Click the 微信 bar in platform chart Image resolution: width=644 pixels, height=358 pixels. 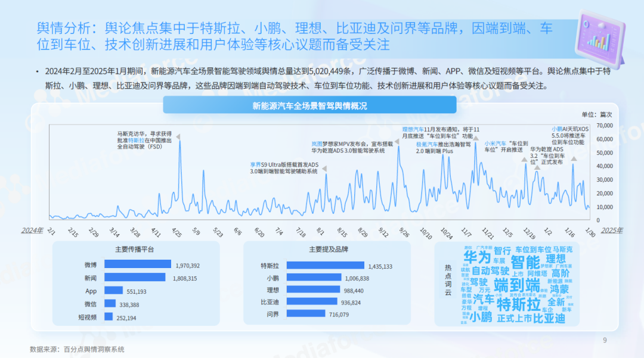point(110,303)
